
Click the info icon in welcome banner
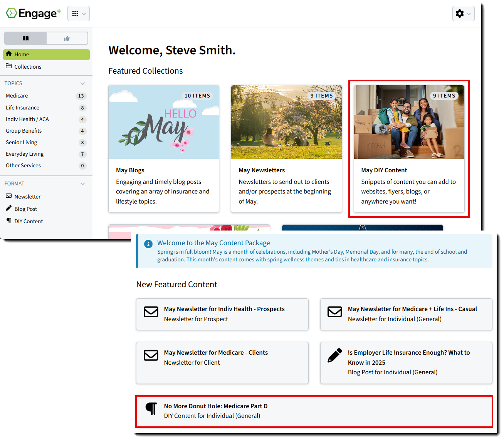click(148, 244)
